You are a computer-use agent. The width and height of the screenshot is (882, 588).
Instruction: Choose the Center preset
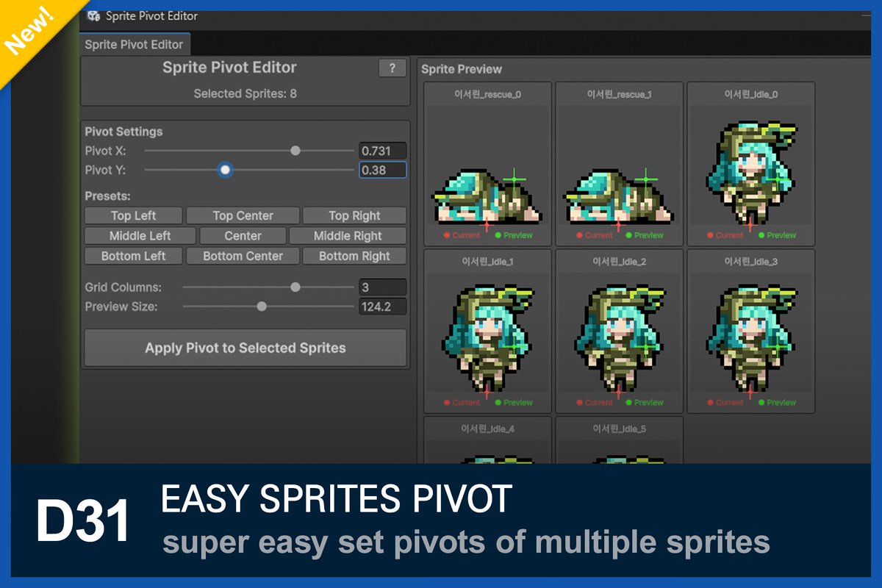pos(243,236)
